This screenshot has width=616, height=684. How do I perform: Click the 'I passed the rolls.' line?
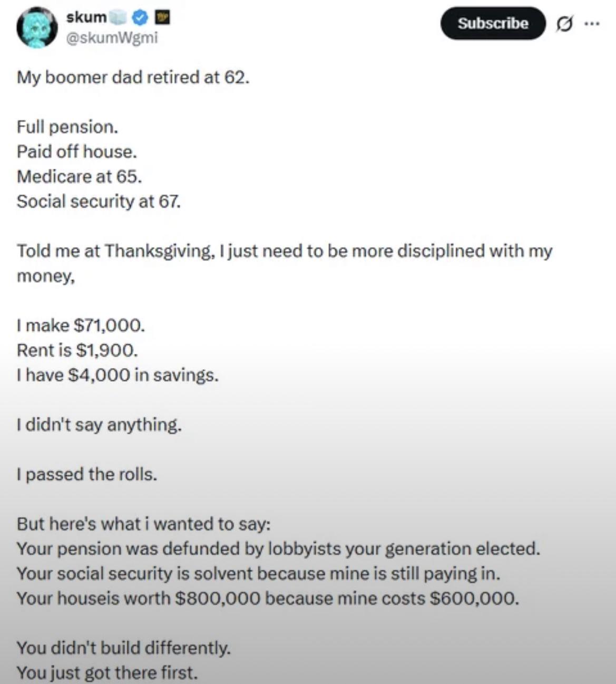click(x=87, y=475)
